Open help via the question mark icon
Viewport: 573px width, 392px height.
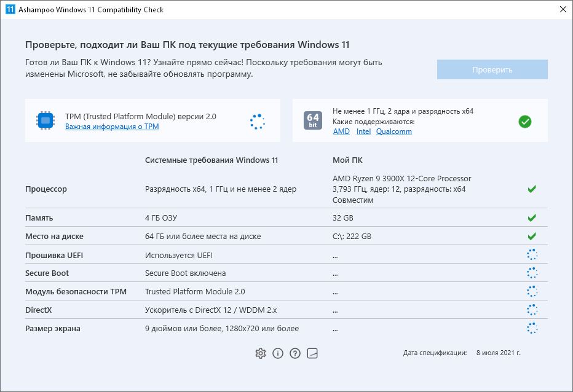[x=295, y=353]
